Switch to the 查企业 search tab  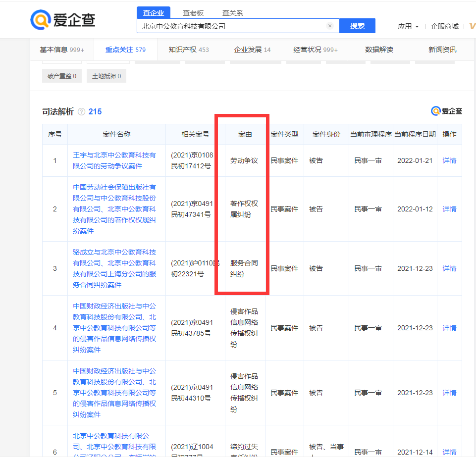coord(154,13)
